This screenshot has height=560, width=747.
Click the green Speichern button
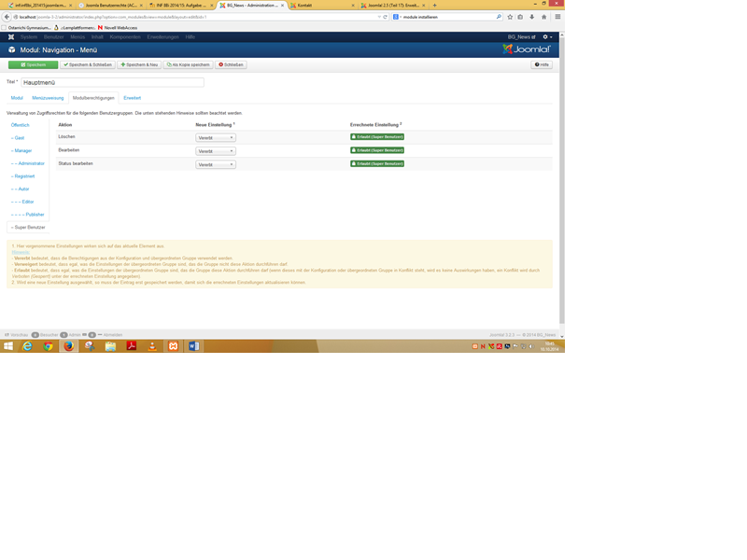33,64
